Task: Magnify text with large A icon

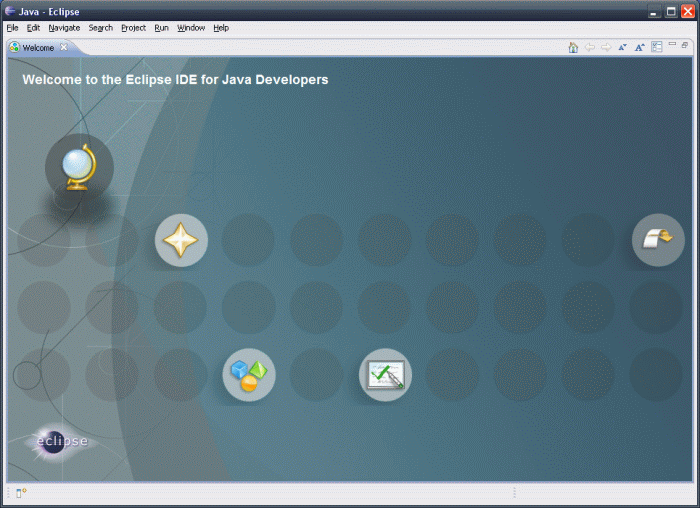Action: 640,47
